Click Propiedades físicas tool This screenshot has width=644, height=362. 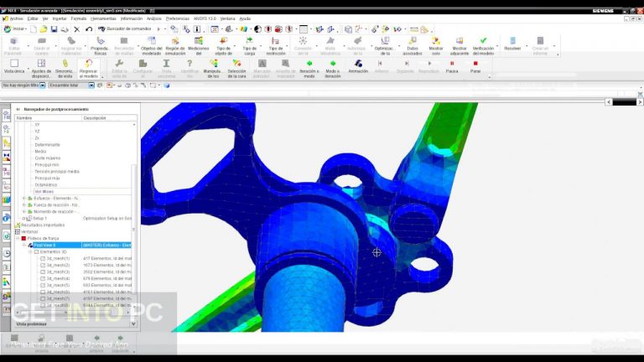(x=101, y=45)
